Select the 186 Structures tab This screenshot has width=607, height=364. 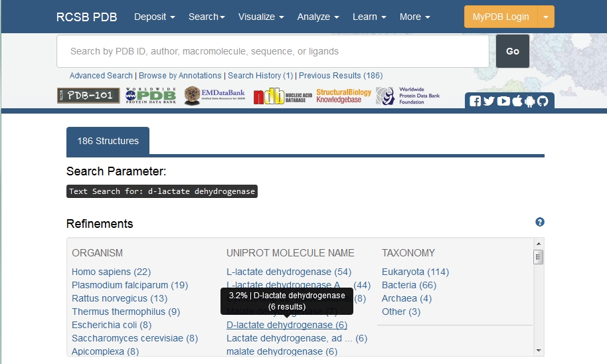(108, 141)
